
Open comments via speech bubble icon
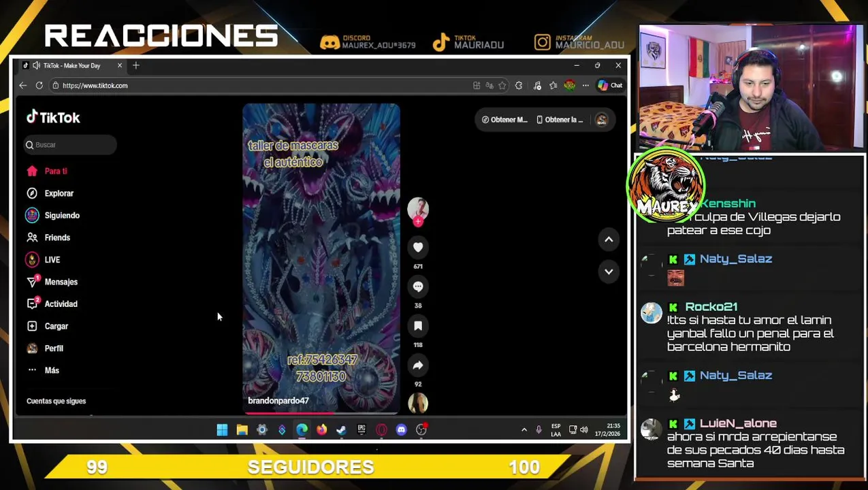pyautogui.click(x=418, y=287)
